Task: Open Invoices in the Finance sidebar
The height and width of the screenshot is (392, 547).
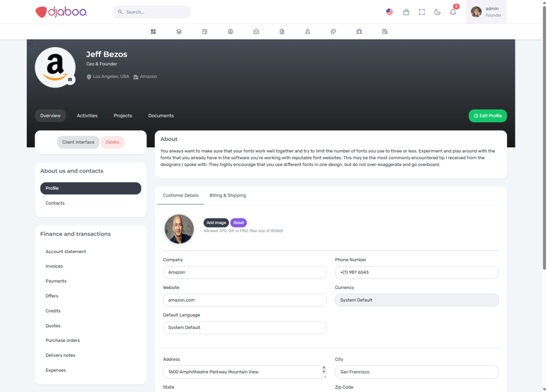Action: (x=54, y=266)
